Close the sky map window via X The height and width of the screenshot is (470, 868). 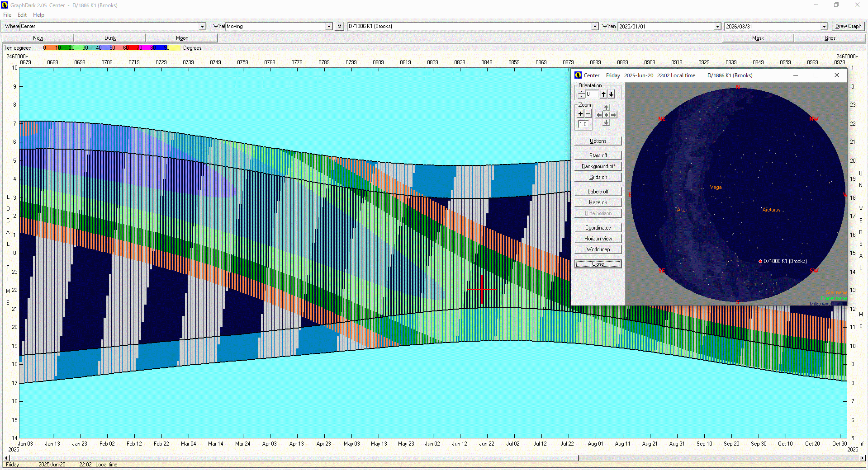click(837, 75)
